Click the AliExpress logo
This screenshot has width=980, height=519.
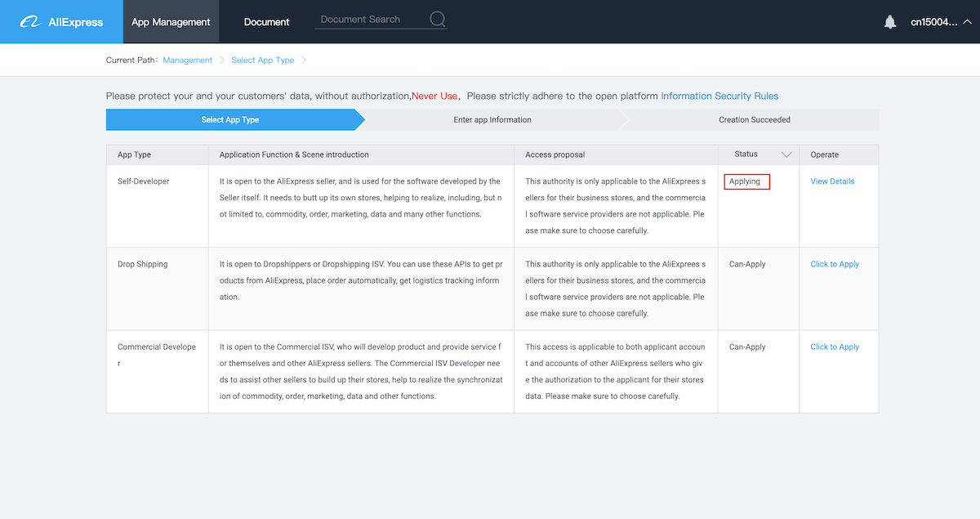61,22
